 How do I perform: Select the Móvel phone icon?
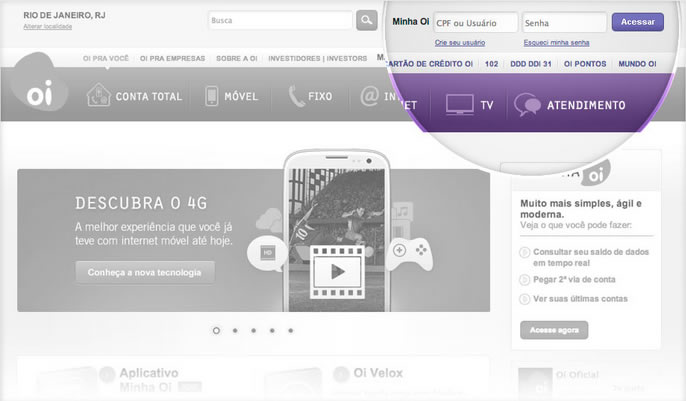coord(212,97)
